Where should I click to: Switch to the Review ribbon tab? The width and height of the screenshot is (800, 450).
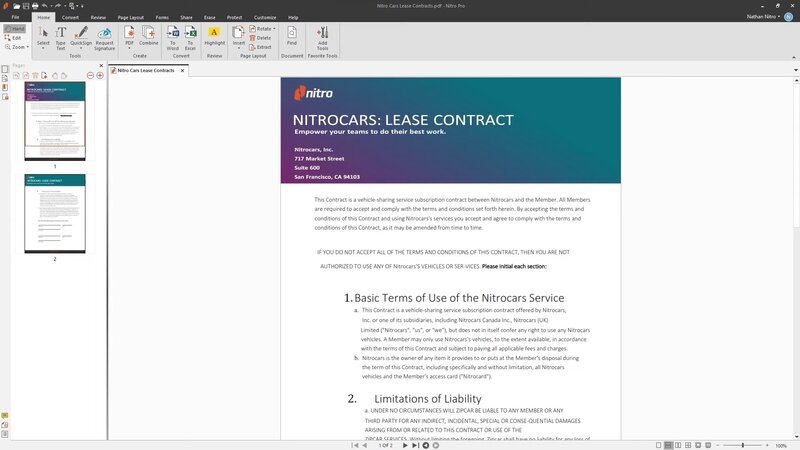click(98, 17)
